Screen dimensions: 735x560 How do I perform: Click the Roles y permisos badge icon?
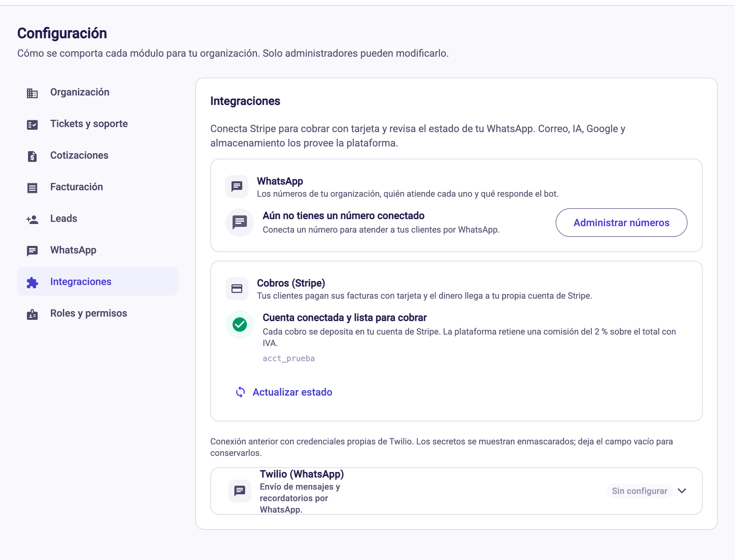tap(32, 314)
